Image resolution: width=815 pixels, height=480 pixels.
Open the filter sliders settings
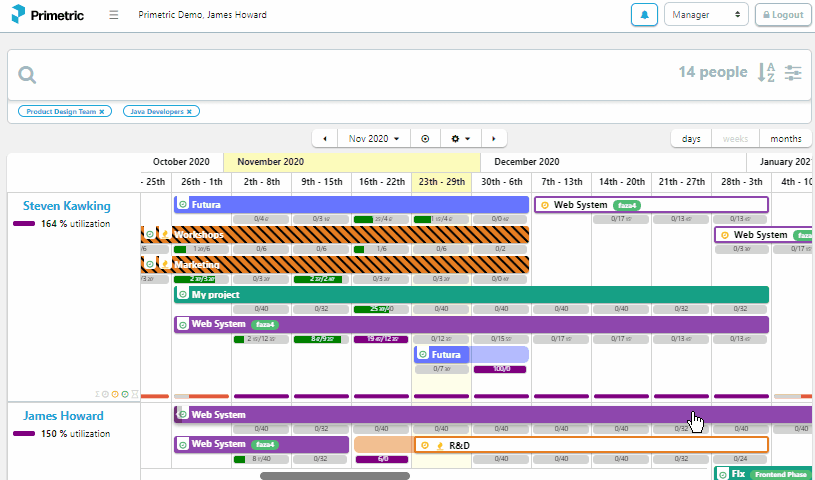(x=793, y=72)
